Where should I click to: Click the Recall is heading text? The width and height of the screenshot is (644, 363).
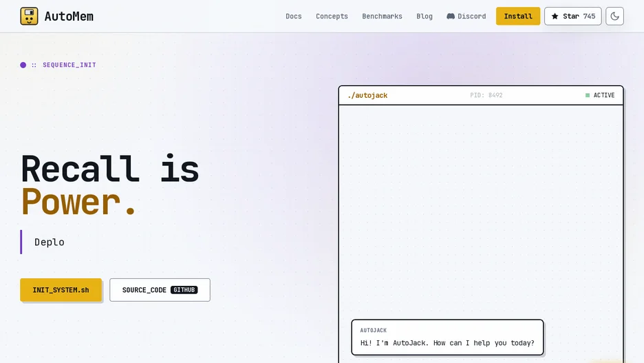[110, 169]
